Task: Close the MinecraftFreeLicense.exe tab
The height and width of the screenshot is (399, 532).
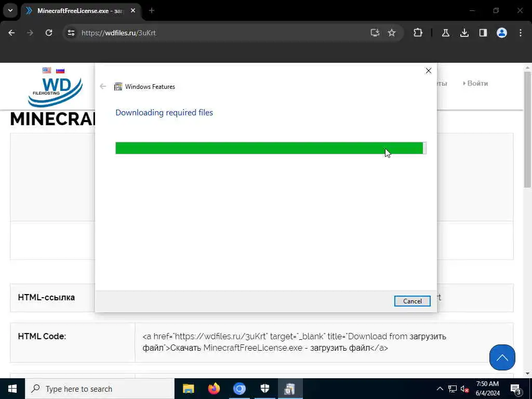Action: [x=133, y=11]
